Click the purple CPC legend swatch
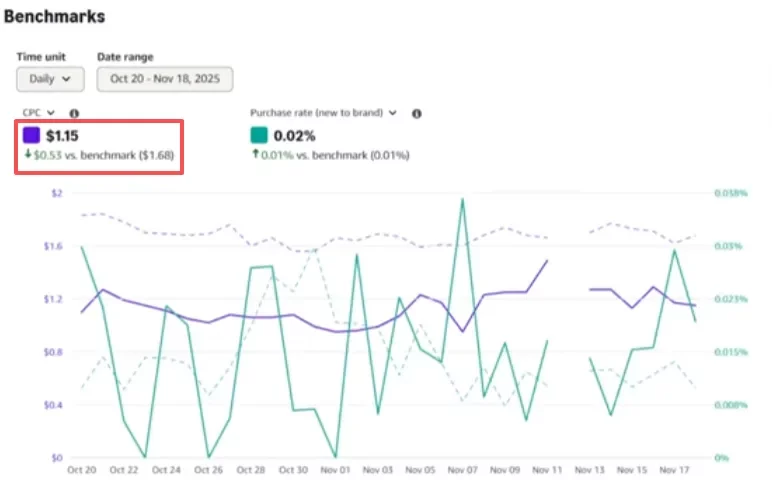Screen dimensions: 772x491 (x=31, y=135)
